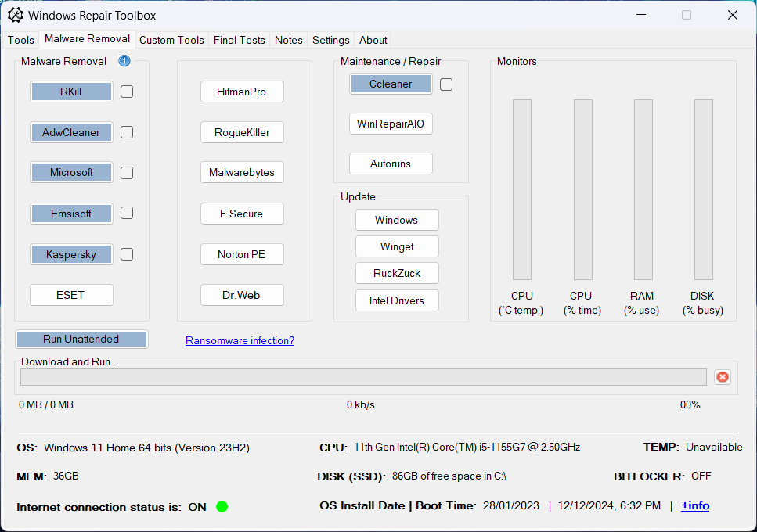This screenshot has height=532, width=757.
Task: Tick the AdwCleaner checkbox
Action: point(127,132)
